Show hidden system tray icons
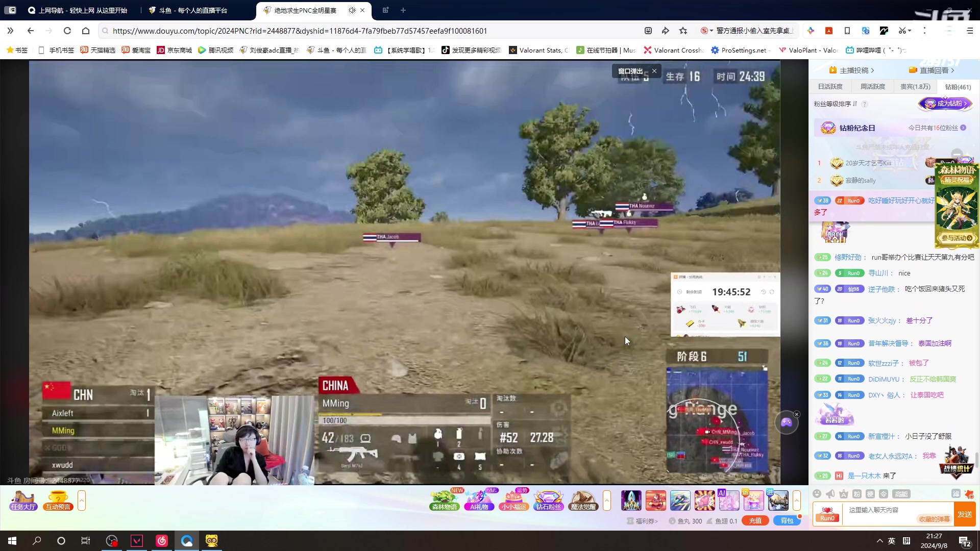Image resolution: width=980 pixels, height=551 pixels. 879,541
